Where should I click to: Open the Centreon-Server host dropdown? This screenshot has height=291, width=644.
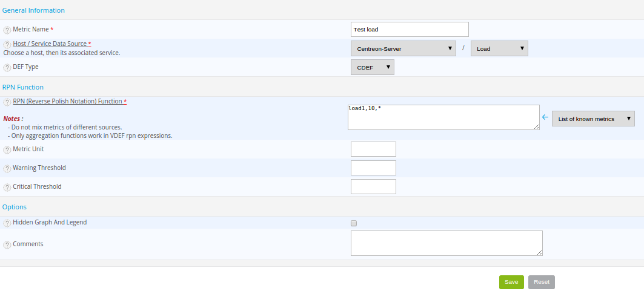(x=403, y=48)
